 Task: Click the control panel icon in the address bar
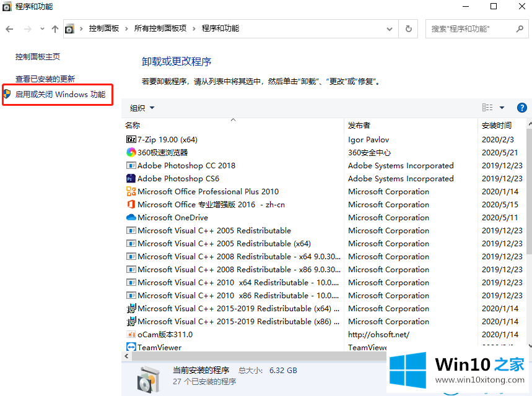coord(69,29)
